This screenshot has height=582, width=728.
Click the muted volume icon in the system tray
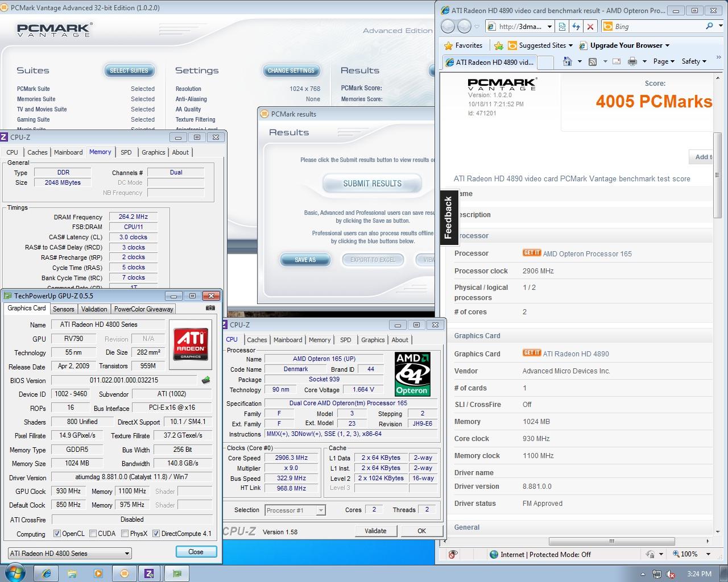tap(671, 574)
